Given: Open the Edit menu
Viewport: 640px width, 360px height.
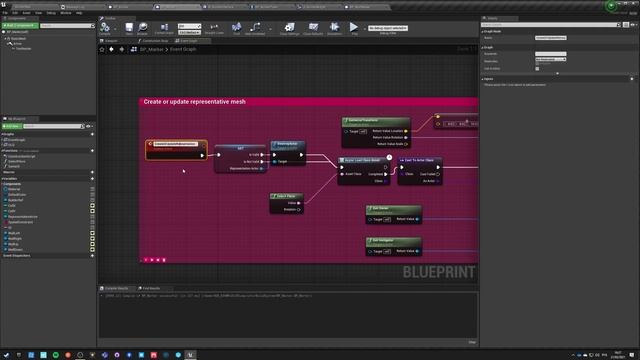Looking at the screenshot, I should click(15, 13).
